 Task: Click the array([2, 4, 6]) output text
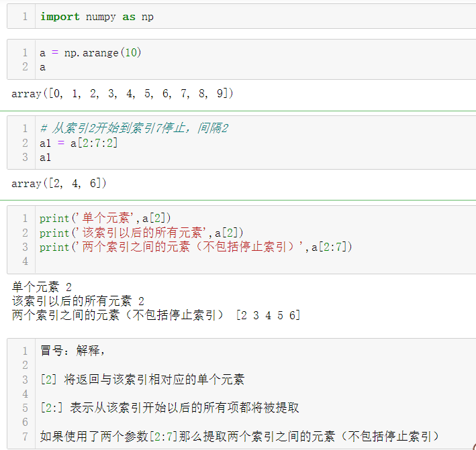point(59,183)
